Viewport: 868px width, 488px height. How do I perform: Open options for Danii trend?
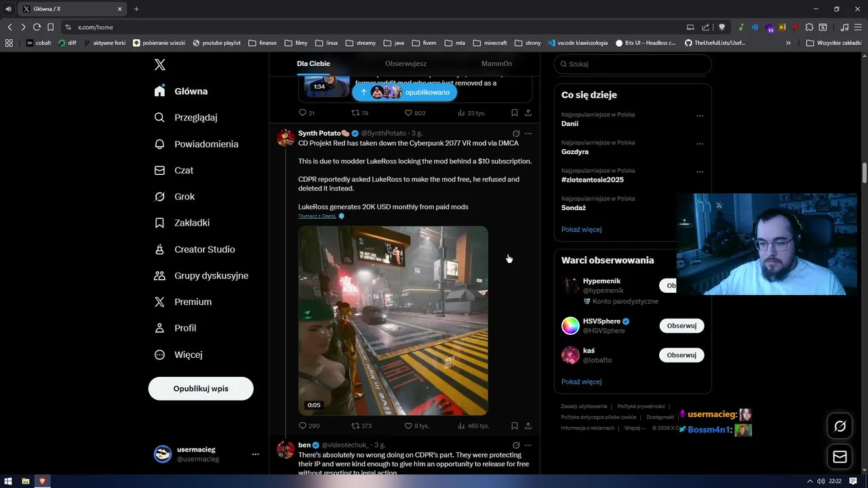(700, 115)
